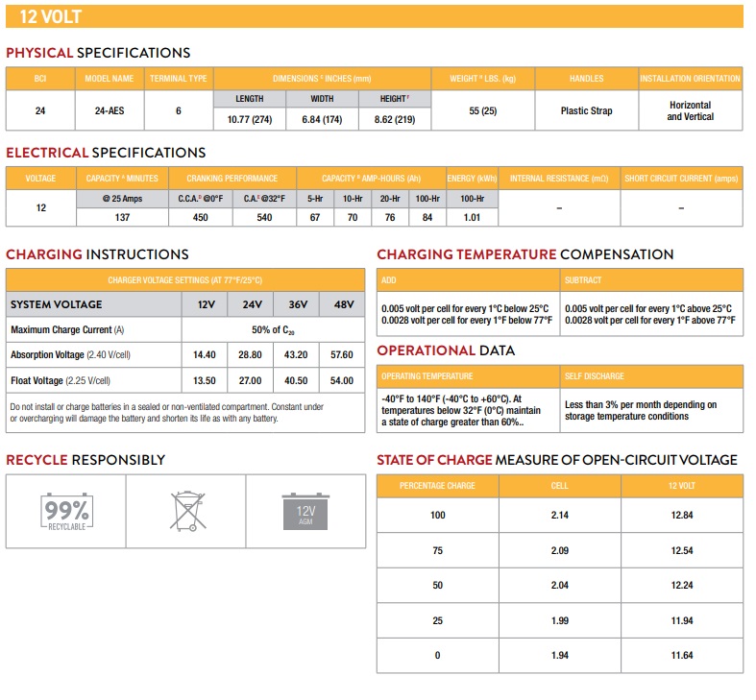The image size is (756, 700).
Task: Click the crossed-out trash bin icon
Action: [187, 512]
